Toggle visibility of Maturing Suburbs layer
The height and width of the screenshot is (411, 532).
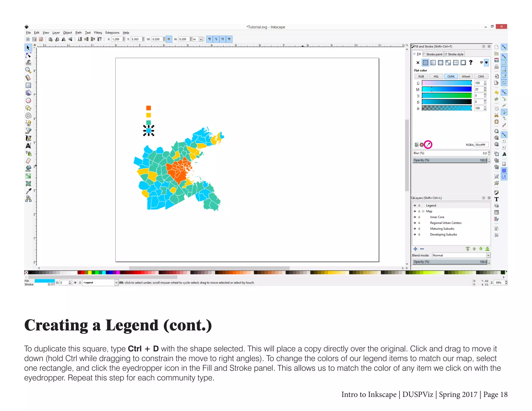click(415, 229)
